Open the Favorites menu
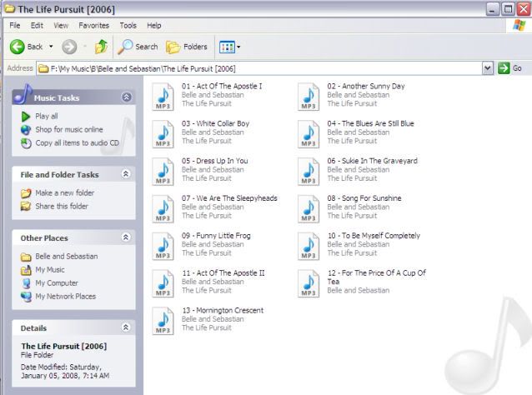Image resolution: width=532 pixels, height=395 pixels. click(x=94, y=26)
